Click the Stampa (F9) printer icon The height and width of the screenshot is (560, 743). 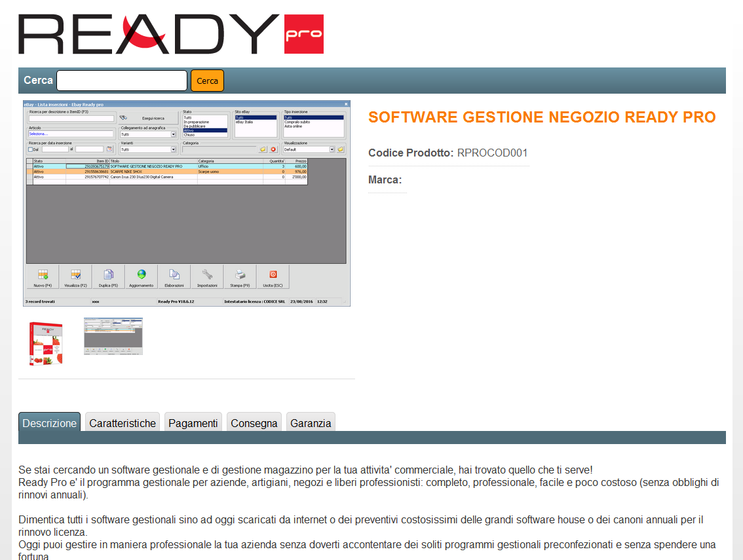[x=240, y=274]
